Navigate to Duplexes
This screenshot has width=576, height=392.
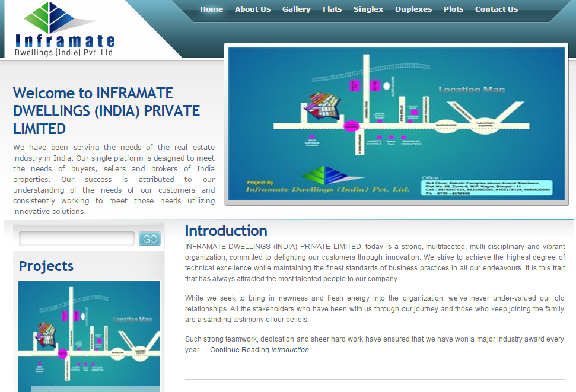pyautogui.click(x=413, y=9)
